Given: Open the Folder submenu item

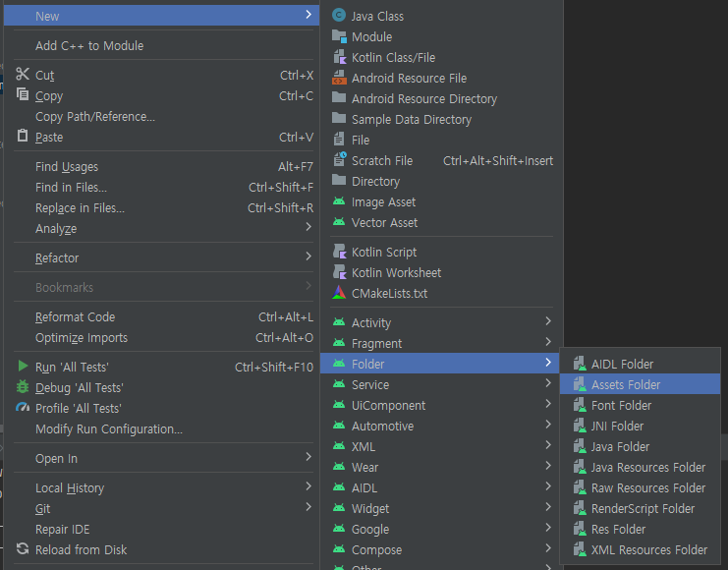Looking at the screenshot, I should pos(441,364).
